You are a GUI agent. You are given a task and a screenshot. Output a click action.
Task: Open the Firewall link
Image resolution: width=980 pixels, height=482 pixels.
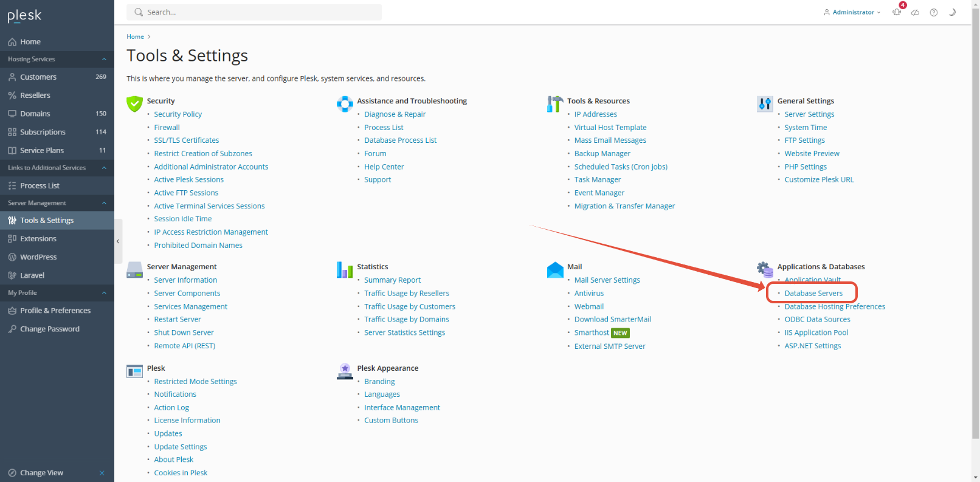click(x=167, y=128)
